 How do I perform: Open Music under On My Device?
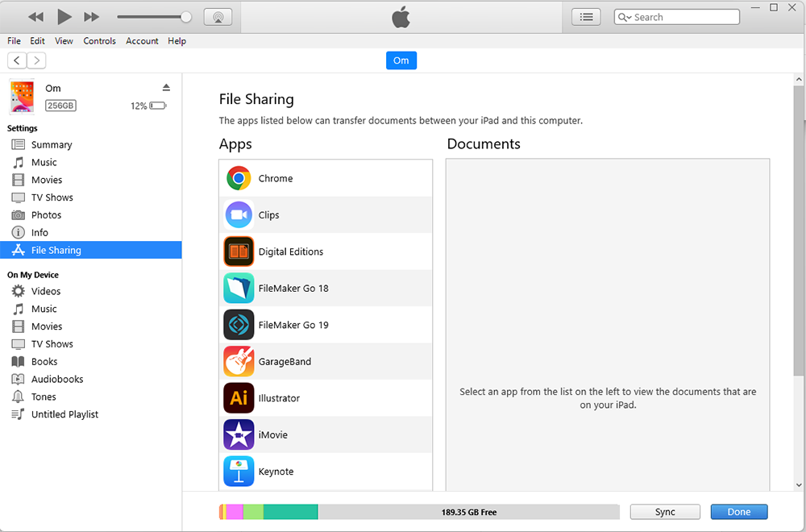coord(44,309)
